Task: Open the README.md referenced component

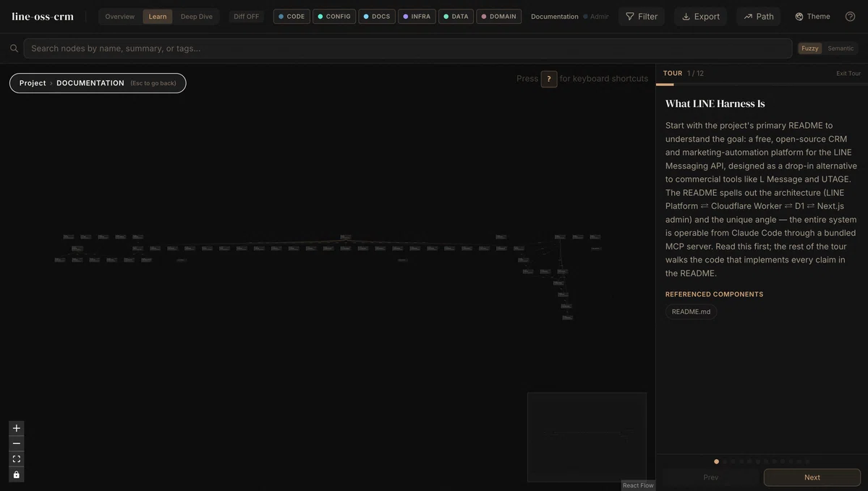Action: pos(691,312)
